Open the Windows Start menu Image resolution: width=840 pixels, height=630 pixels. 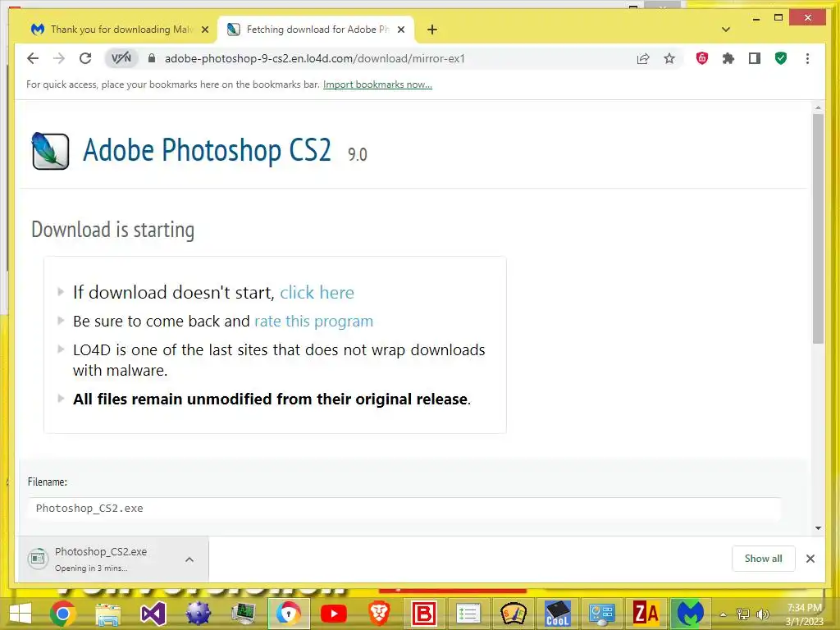[21, 614]
